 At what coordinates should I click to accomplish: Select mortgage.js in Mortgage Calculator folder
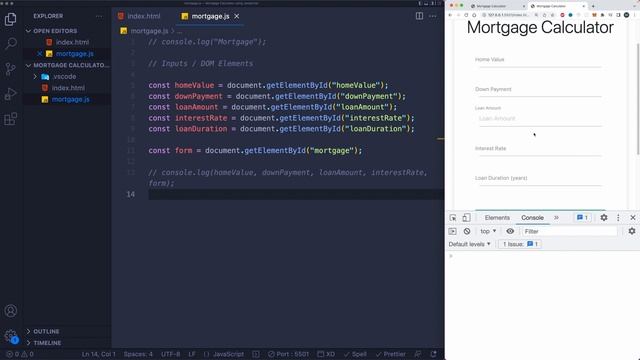tap(70, 99)
